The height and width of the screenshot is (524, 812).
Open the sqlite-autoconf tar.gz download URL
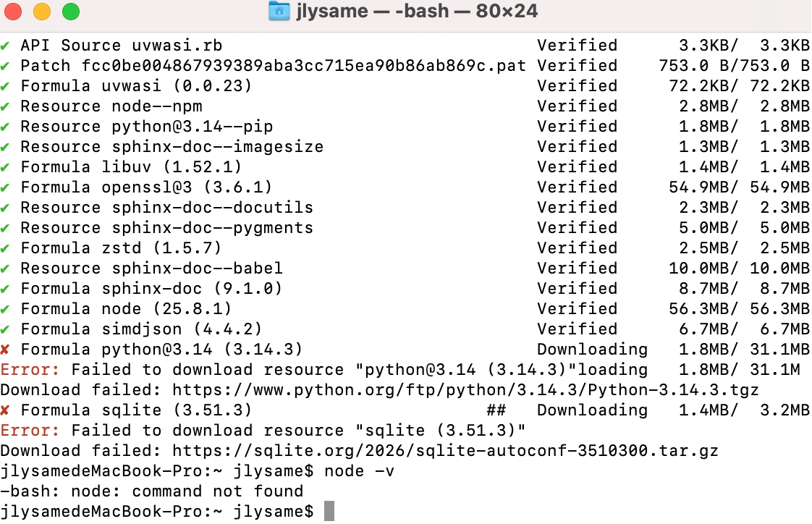[x=445, y=451]
